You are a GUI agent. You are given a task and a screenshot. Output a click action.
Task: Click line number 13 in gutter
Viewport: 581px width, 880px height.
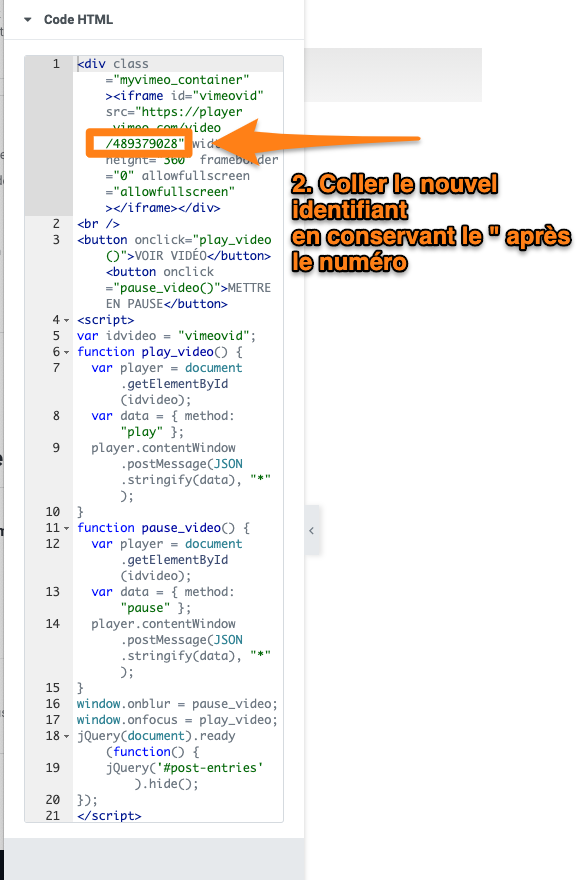(x=53, y=592)
